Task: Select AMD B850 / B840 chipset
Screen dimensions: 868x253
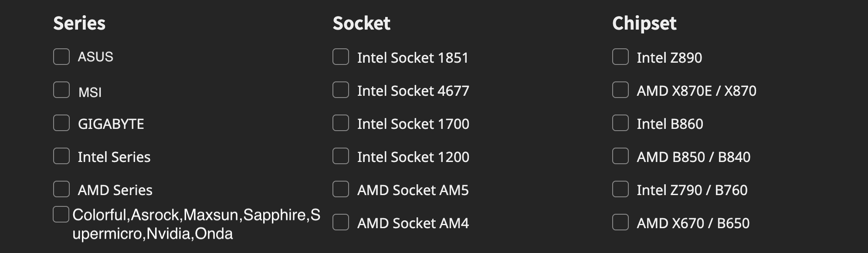Action: pyautogui.click(x=620, y=156)
